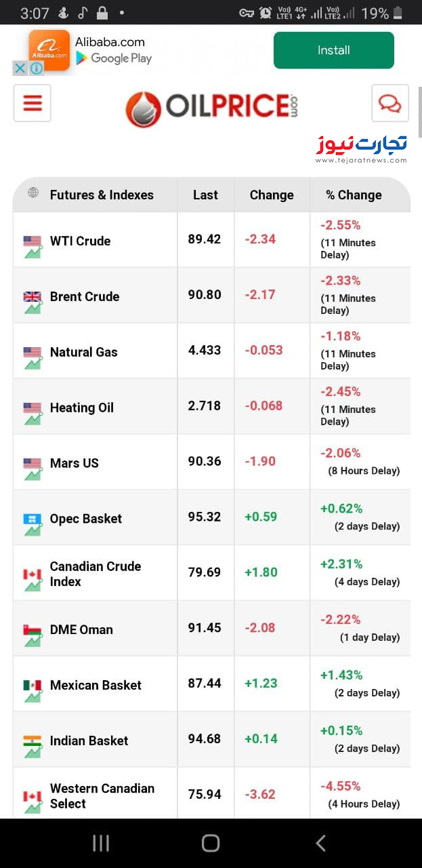Tap Android home button

point(211,843)
